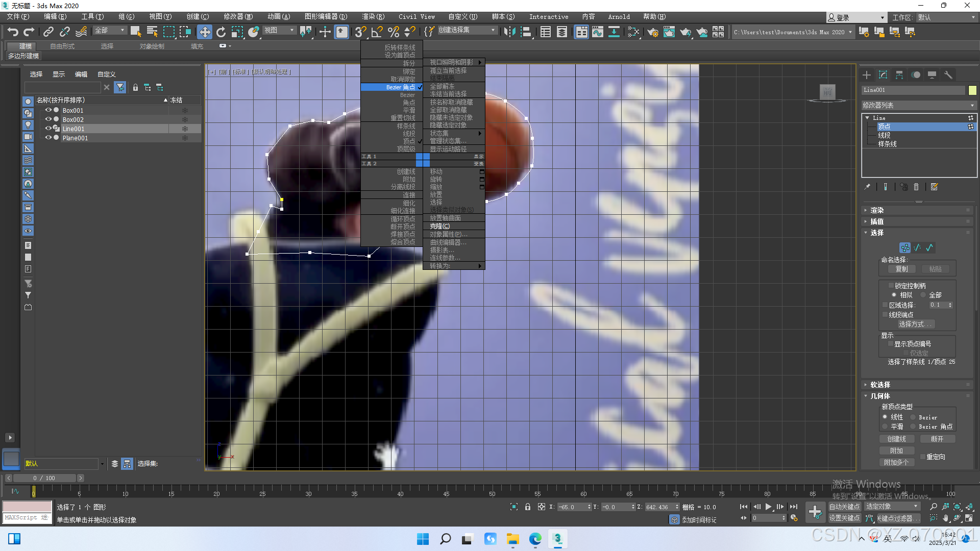Check the 显示顶点编号 option
980x551 pixels.
891,344
